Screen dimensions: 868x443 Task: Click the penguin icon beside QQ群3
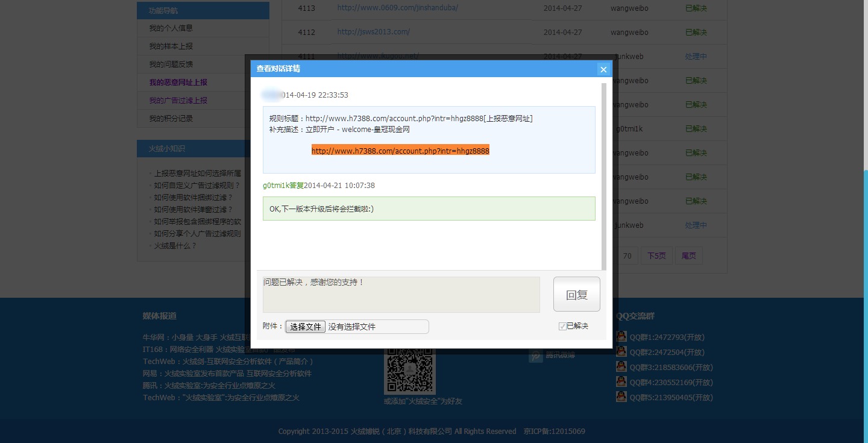tap(621, 367)
